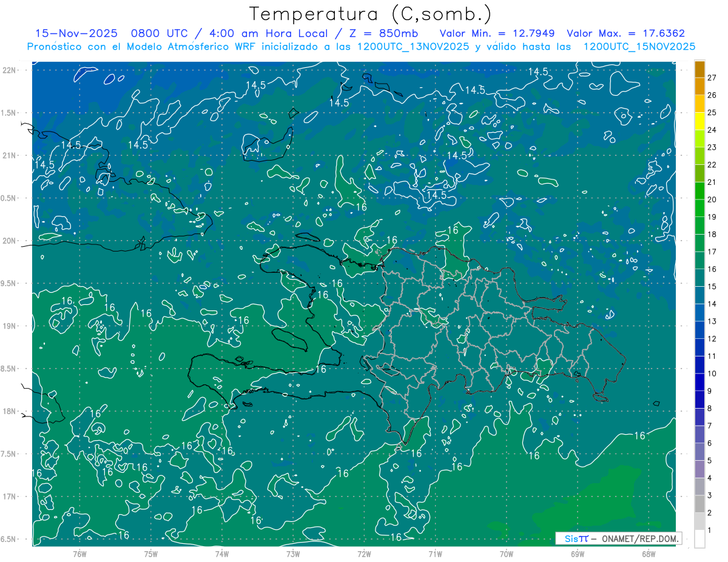Click the "22N" latitude axis label
The height and width of the screenshot is (562, 728).
10,70
